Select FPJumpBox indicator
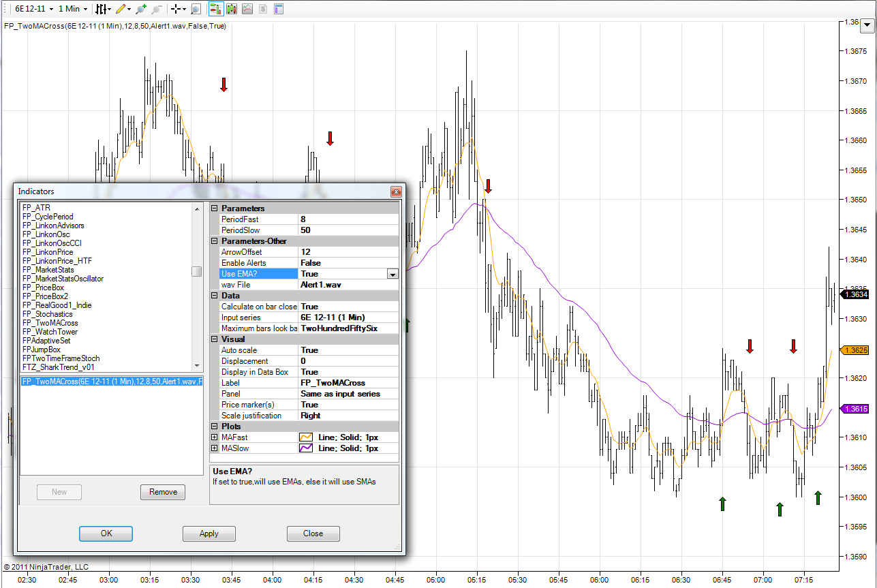877x588 pixels. [41, 350]
